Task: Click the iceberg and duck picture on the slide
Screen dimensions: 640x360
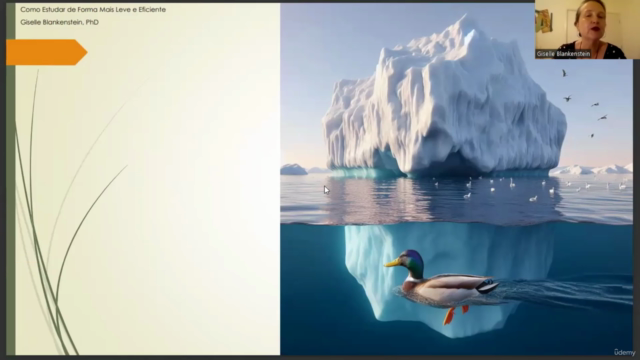Action: pos(456,179)
